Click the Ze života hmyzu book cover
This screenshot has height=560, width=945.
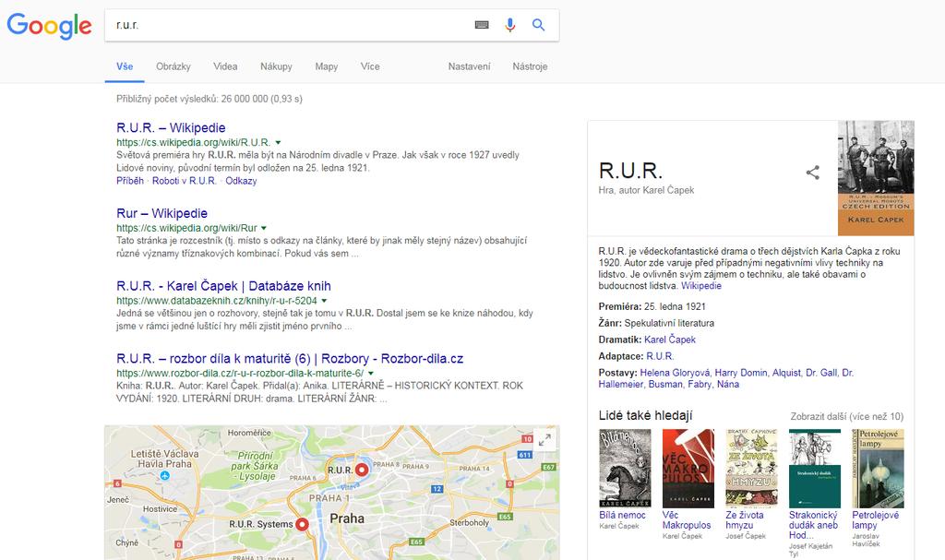pyautogui.click(x=751, y=469)
